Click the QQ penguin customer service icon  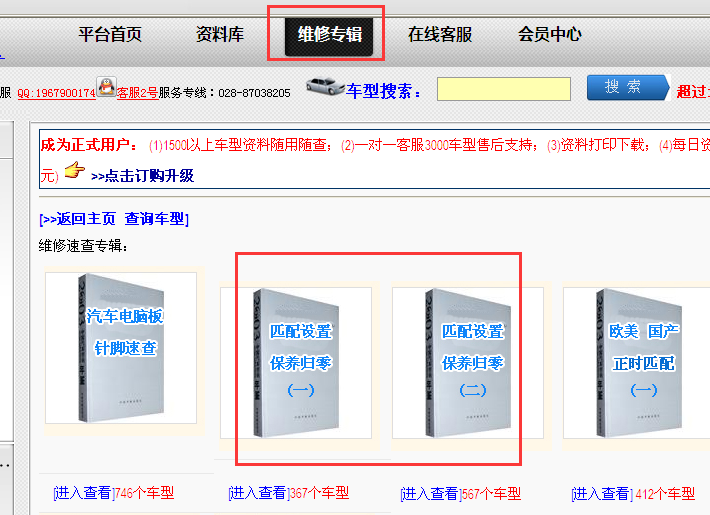(107, 87)
